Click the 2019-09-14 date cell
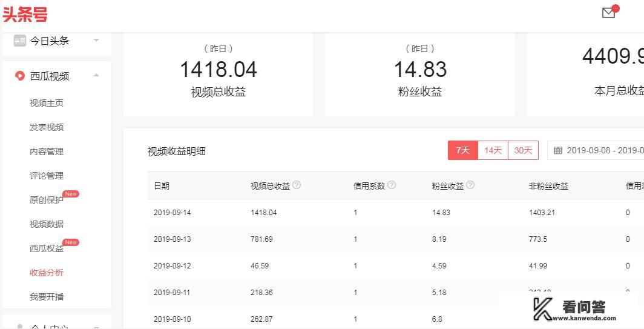644x329 pixels. [172, 213]
